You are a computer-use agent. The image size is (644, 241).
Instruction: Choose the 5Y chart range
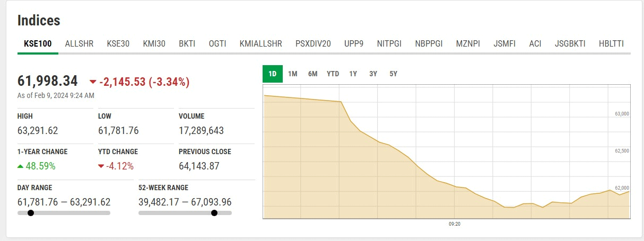coord(393,74)
